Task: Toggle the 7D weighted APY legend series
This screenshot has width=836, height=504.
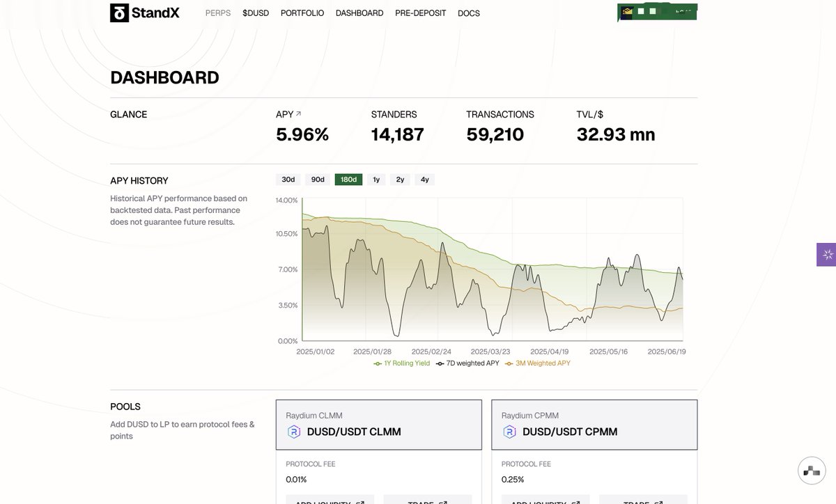Action: tap(467, 363)
